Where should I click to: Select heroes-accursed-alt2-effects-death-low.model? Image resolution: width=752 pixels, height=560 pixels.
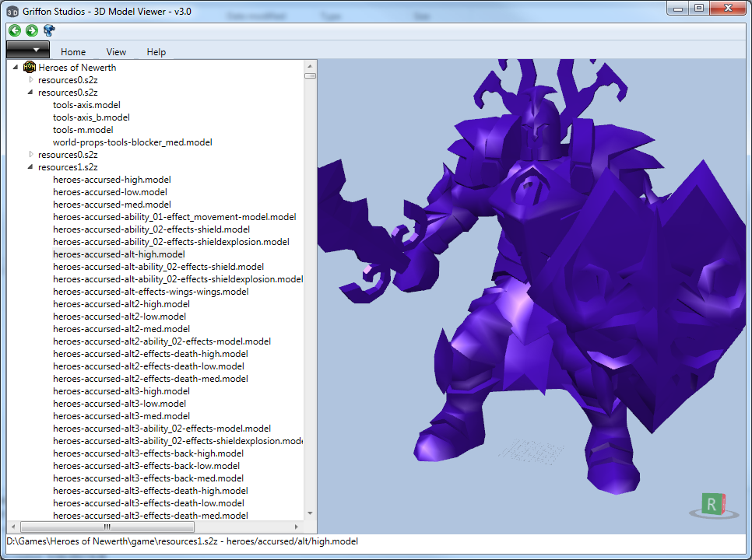[x=149, y=366]
